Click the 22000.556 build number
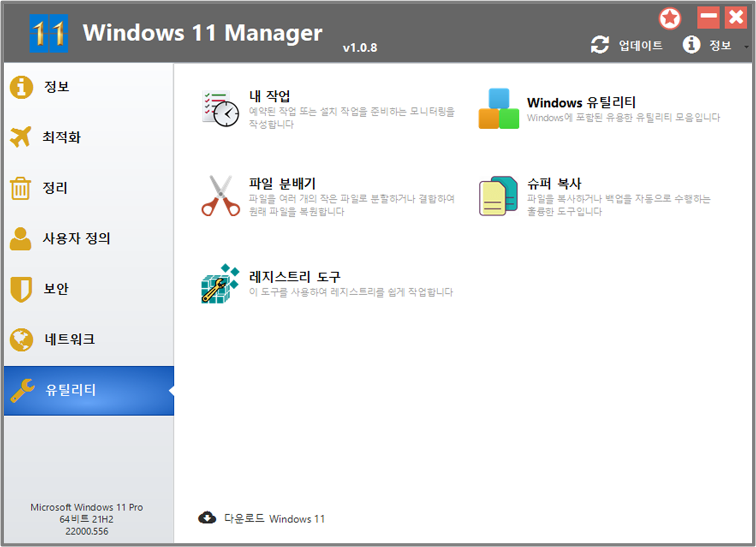Screen dimensions: 756x547 coord(87,531)
